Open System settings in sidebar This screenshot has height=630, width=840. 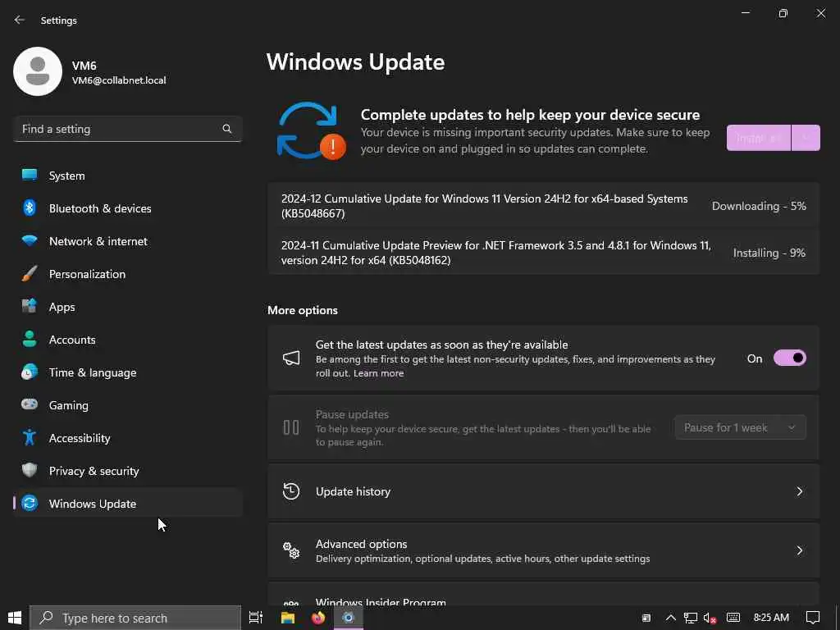pos(127,176)
